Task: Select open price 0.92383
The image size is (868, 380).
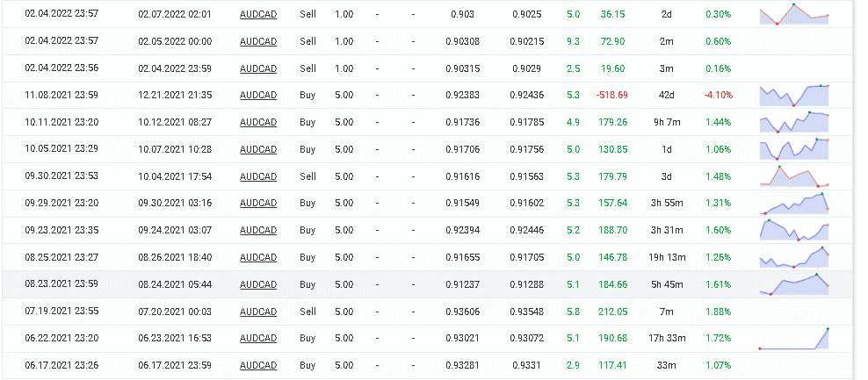Action: point(463,95)
